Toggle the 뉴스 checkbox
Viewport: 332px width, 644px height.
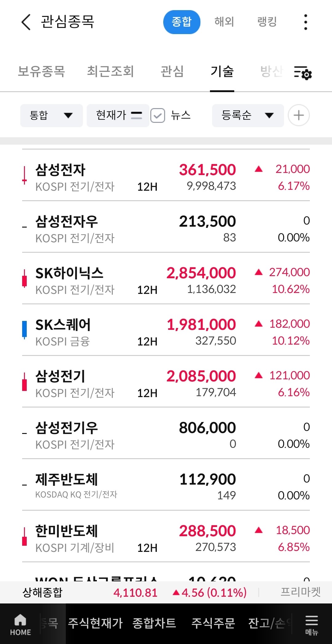click(158, 116)
